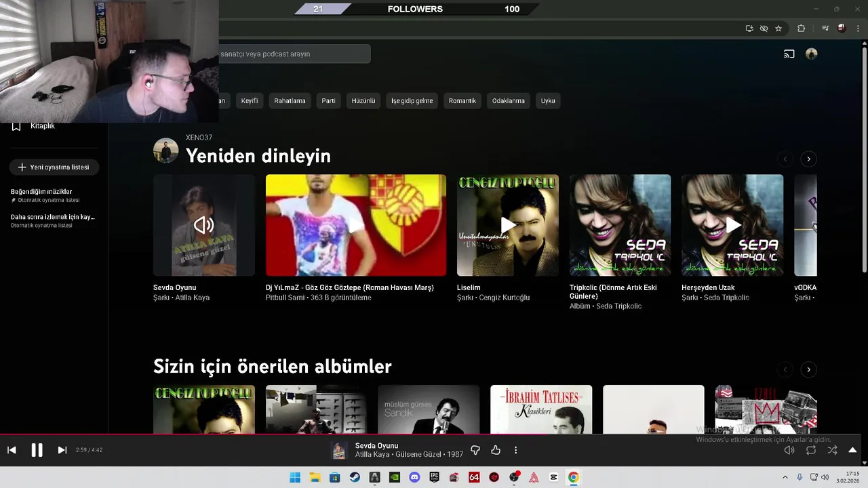
Task: Select the İşe gidip gelme chip
Action: (412, 101)
